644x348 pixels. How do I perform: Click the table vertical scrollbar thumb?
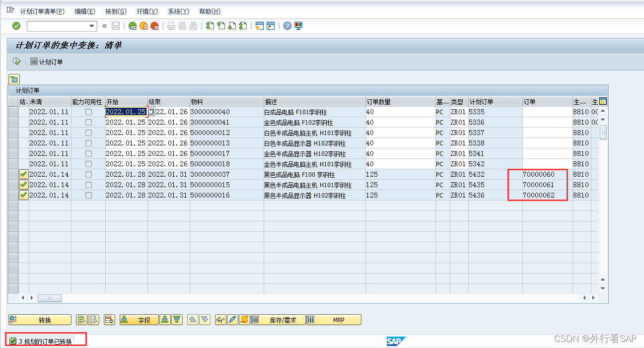[x=603, y=131]
